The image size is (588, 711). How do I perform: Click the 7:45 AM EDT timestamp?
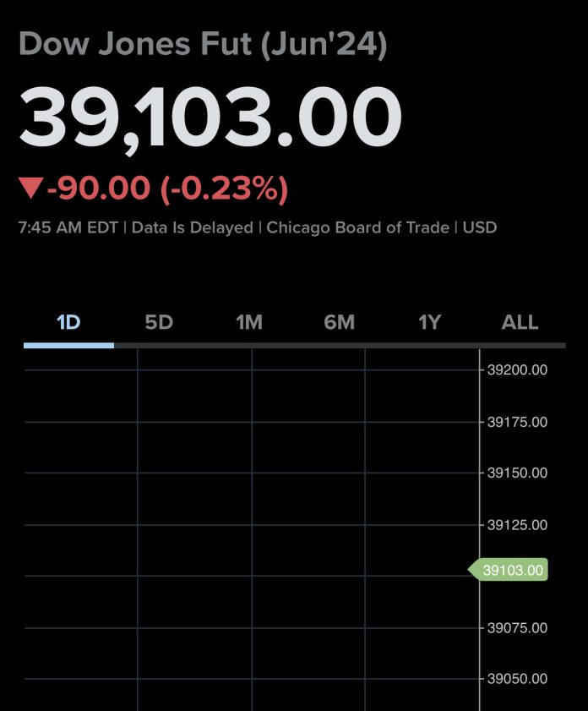click(x=68, y=227)
